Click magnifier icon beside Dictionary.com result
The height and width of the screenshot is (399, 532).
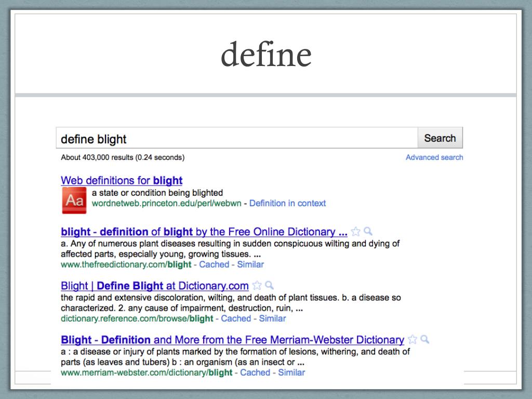click(x=270, y=285)
